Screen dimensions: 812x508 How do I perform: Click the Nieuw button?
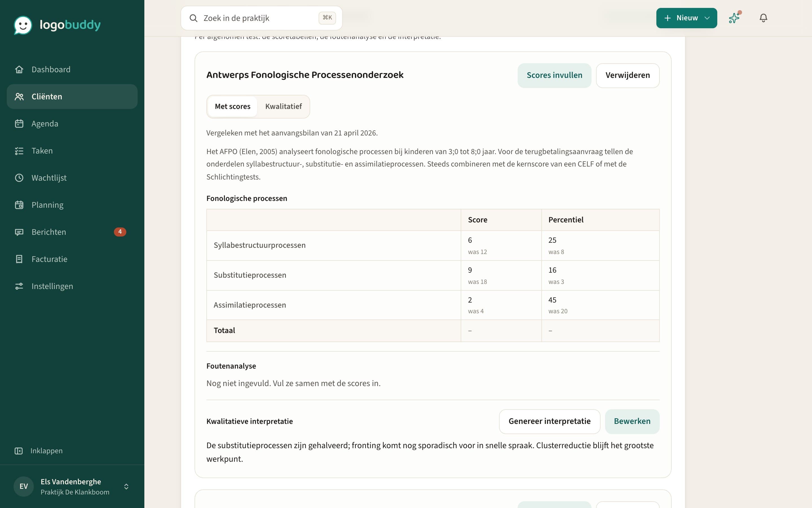tap(687, 18)
